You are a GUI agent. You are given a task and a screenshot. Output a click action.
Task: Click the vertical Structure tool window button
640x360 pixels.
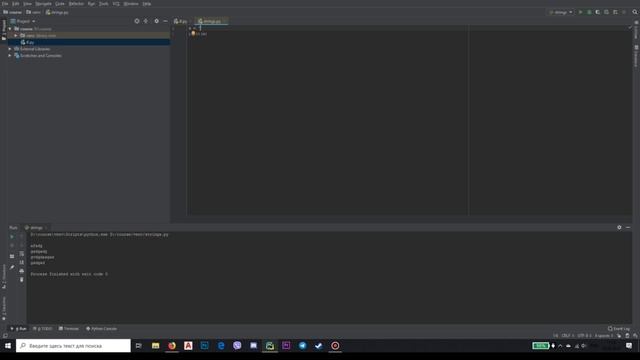[4, 276]
